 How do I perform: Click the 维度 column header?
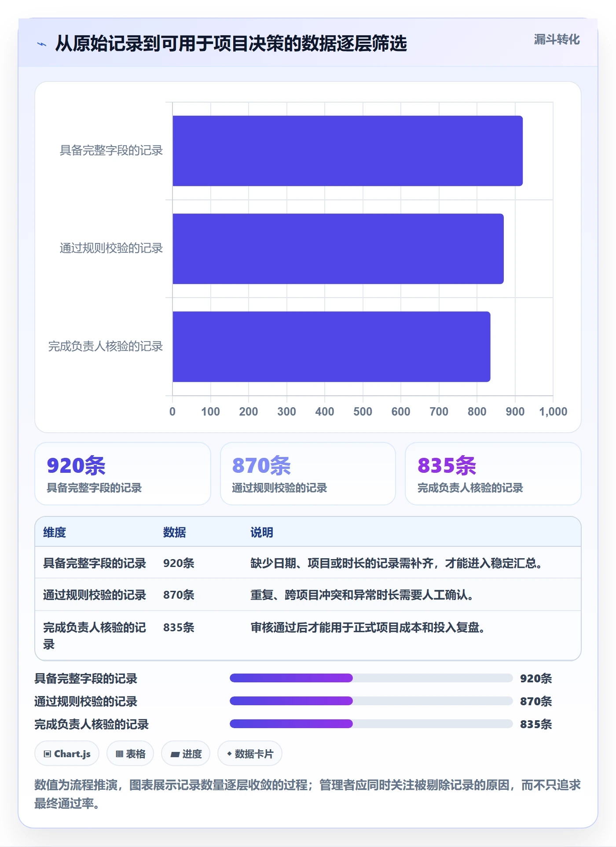55,532
